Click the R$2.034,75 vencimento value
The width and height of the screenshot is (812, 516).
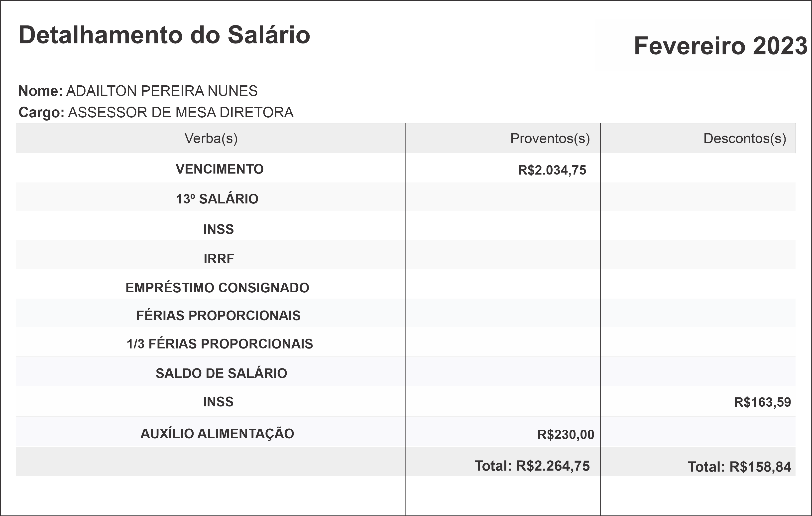click(552, 170)
